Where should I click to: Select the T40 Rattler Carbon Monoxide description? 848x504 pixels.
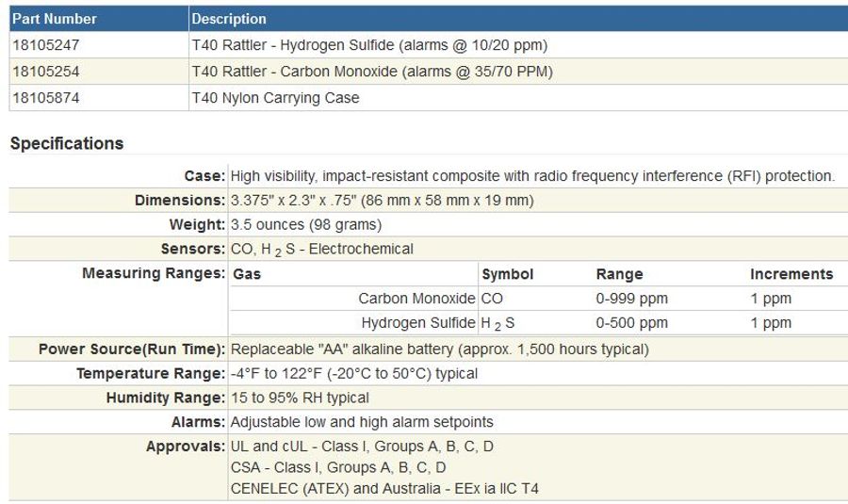coord(371,72)
